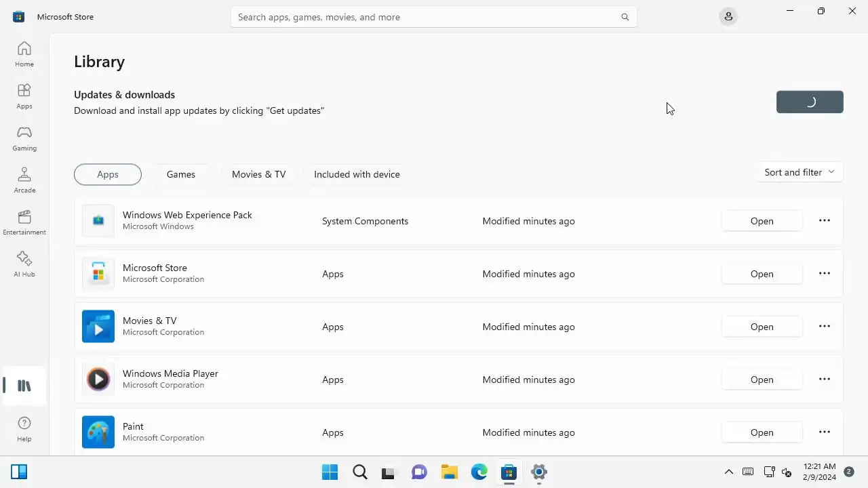
Task: Open the Chat app in the taskbar
Action: (x=420, y=472)
